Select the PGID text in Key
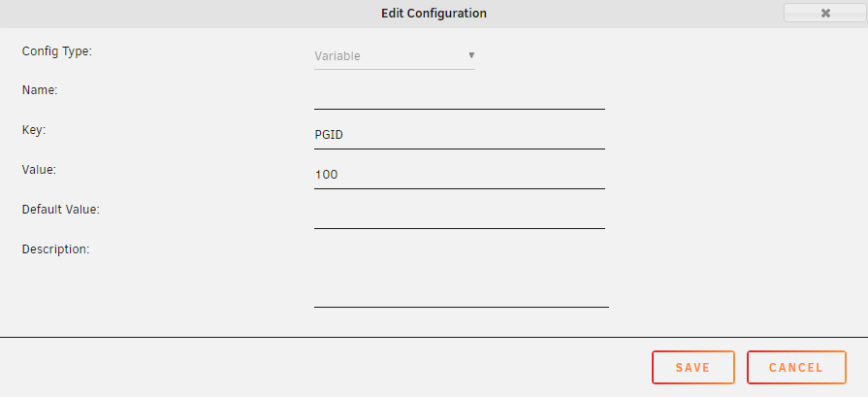 tap(329, 135)
